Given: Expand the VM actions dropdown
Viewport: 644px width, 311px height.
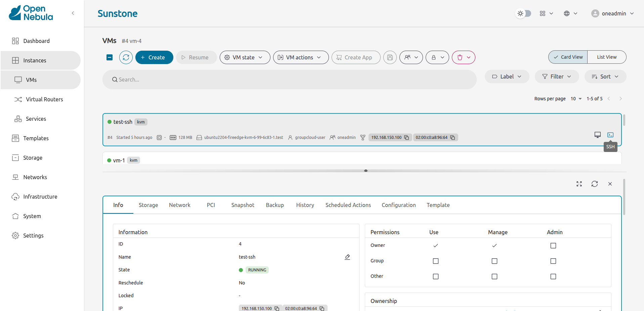Looking at the screenshot, I should coord(301,57).
